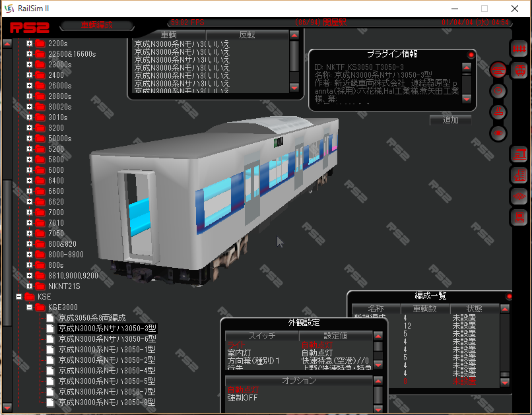Close the プラグイン情報 panel with red dot
Screen dimensions: 532x415
[471, 55]
